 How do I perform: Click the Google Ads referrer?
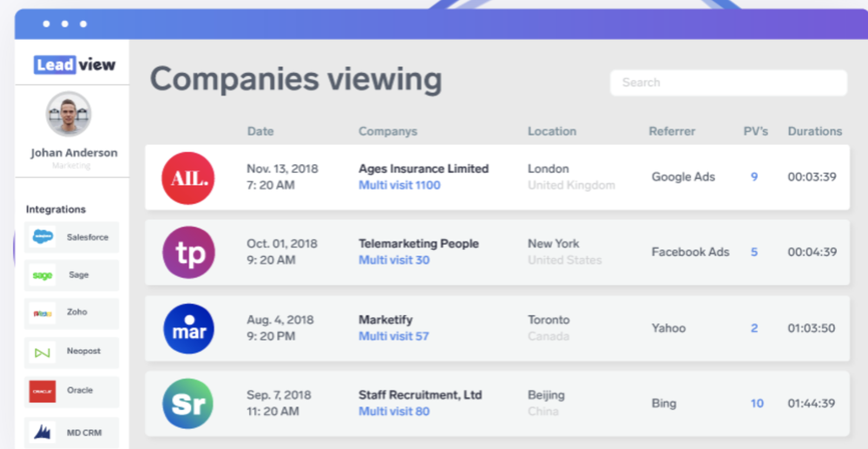pos(683,176)
